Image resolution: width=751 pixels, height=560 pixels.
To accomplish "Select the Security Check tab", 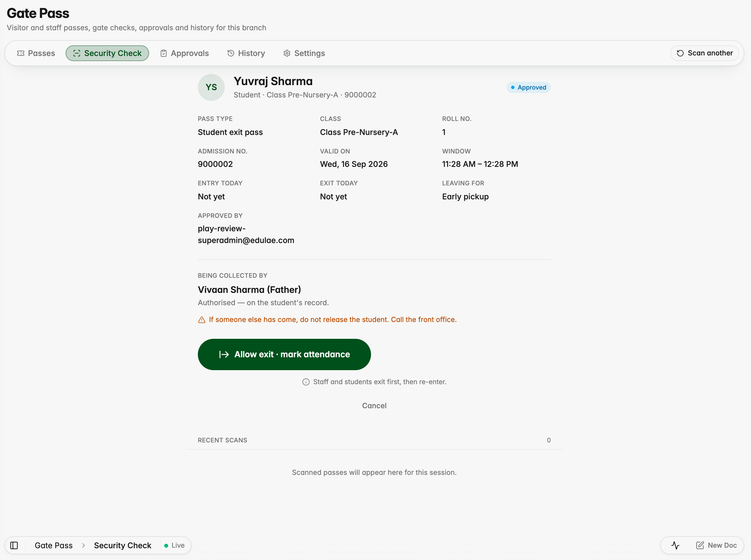I will click(x=107, y=53).
